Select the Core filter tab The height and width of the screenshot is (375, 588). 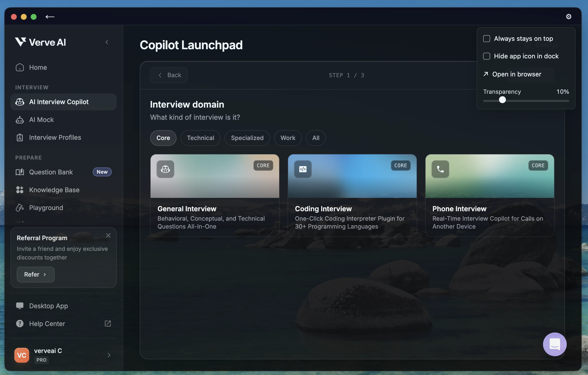[x=163, y=138]
